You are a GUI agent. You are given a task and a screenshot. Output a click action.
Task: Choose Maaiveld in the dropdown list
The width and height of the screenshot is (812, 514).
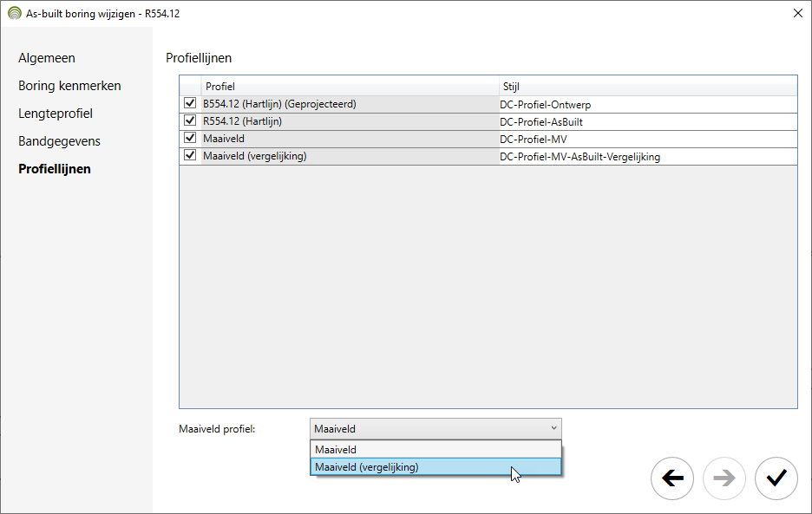[x=435, y=449]
